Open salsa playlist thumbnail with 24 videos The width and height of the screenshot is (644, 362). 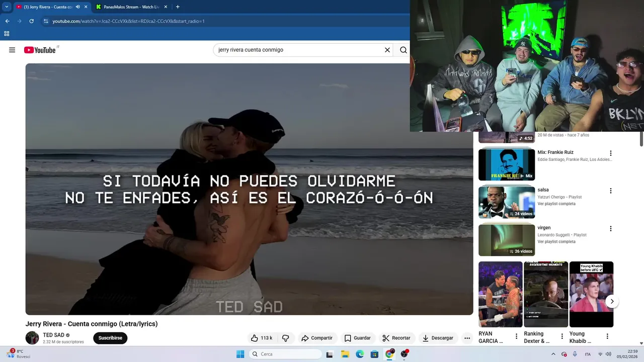(507, 202)
